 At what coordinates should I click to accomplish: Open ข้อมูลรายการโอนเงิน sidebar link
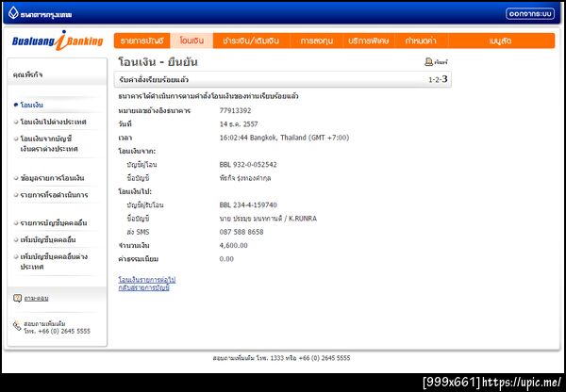[x=52, y=178]
